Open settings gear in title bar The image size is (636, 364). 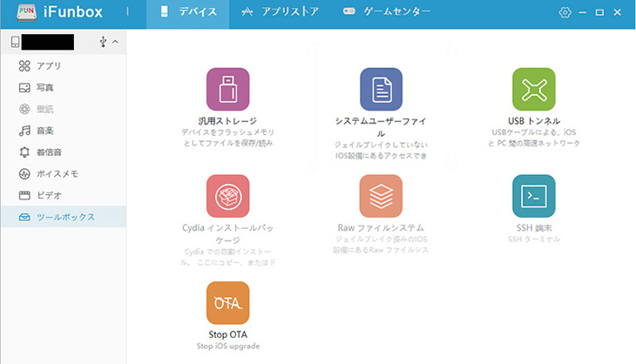pyautogui.click(x=565, y=12)
